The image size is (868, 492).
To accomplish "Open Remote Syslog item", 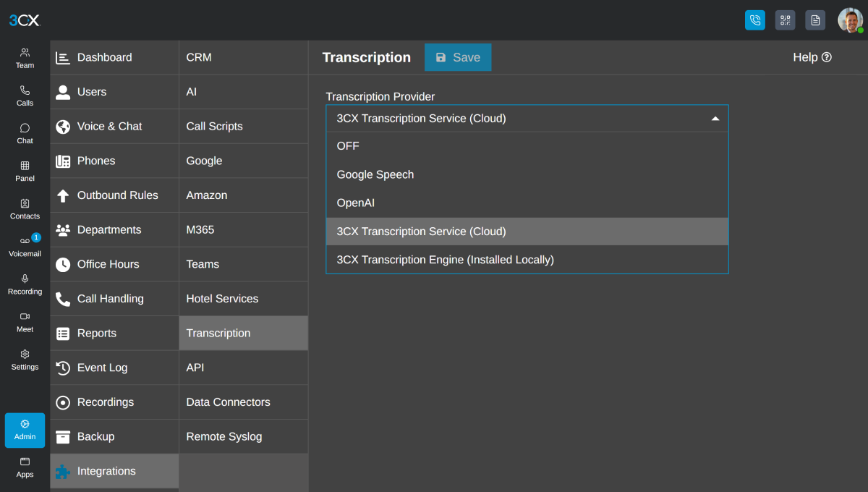I will [244, 437].
